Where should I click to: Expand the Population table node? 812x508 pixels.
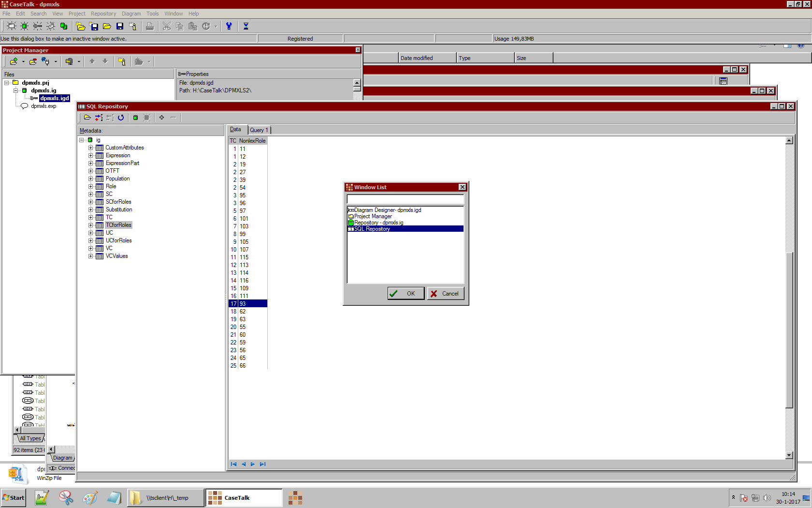point(90,179)
